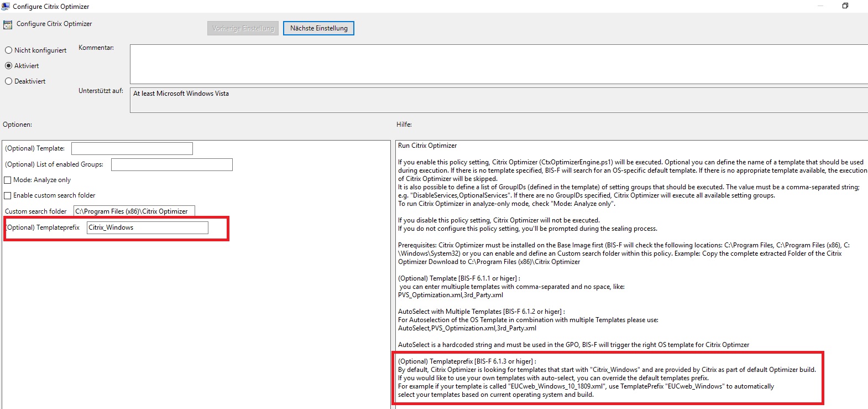Image resolution: width=868 pixels, height=409 pixels.
Task: Focus the List of enabled Groups field
Action: [172, 164]
